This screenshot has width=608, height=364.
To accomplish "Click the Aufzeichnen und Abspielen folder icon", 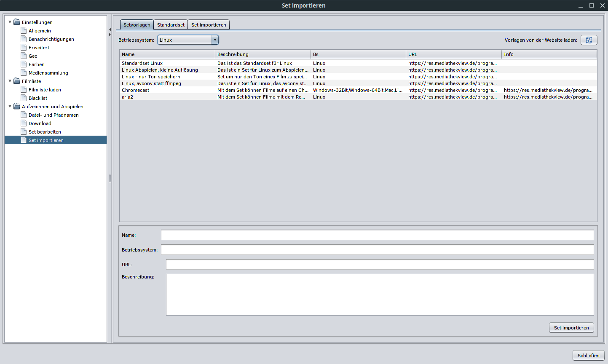I will click(17, 107).
